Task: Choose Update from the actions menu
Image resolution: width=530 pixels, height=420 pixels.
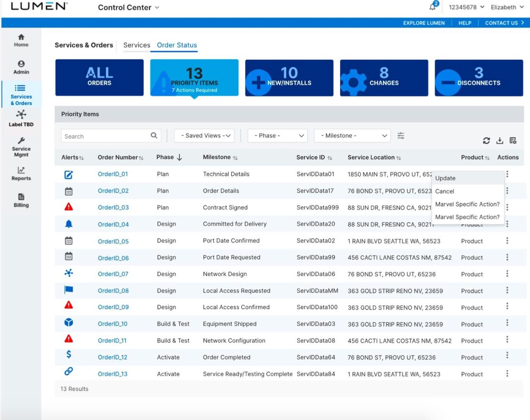Action: coord(445,178)
